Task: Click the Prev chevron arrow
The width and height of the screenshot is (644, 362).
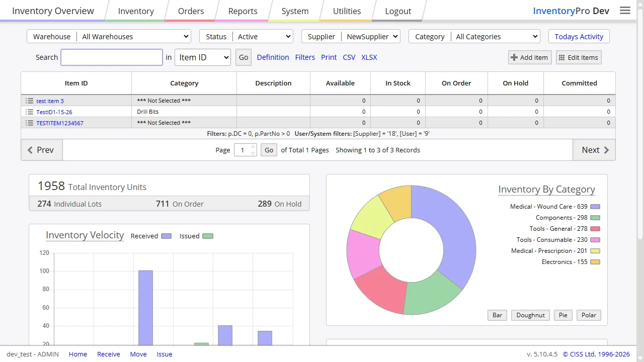Action: coord(30,150)
